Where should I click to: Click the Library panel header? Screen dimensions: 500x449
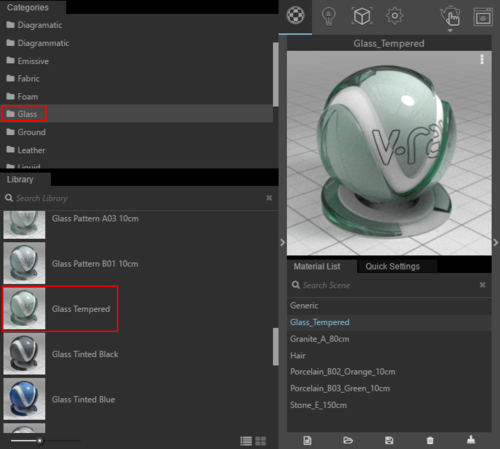click(20, 179)
